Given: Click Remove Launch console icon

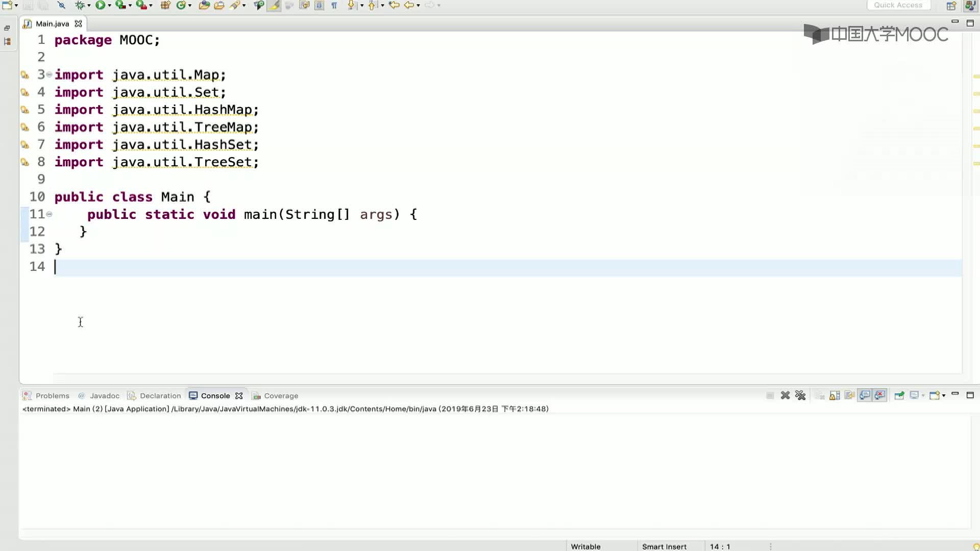Looking at the screenshot, I should point(785,395).
